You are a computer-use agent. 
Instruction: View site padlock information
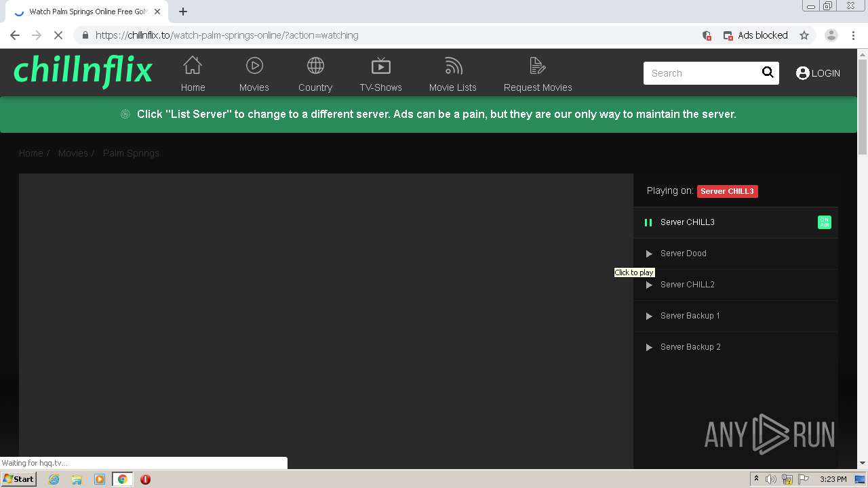[85, 35]
